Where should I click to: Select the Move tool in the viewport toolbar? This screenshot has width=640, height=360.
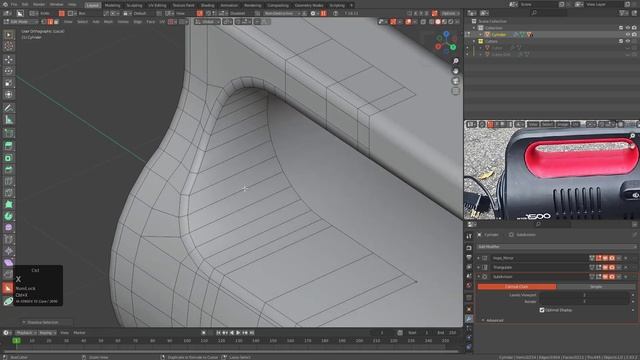coord(9,60)
